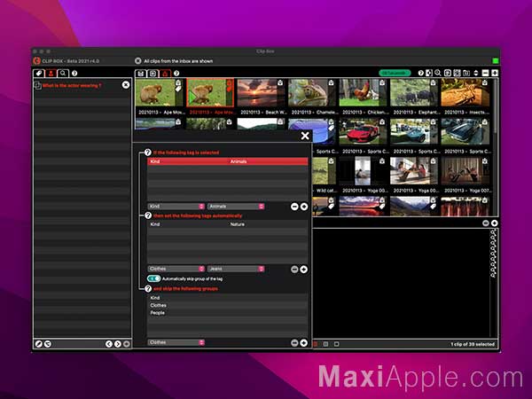
Task: Open left panel help question mark
Action: coord(74,74)
